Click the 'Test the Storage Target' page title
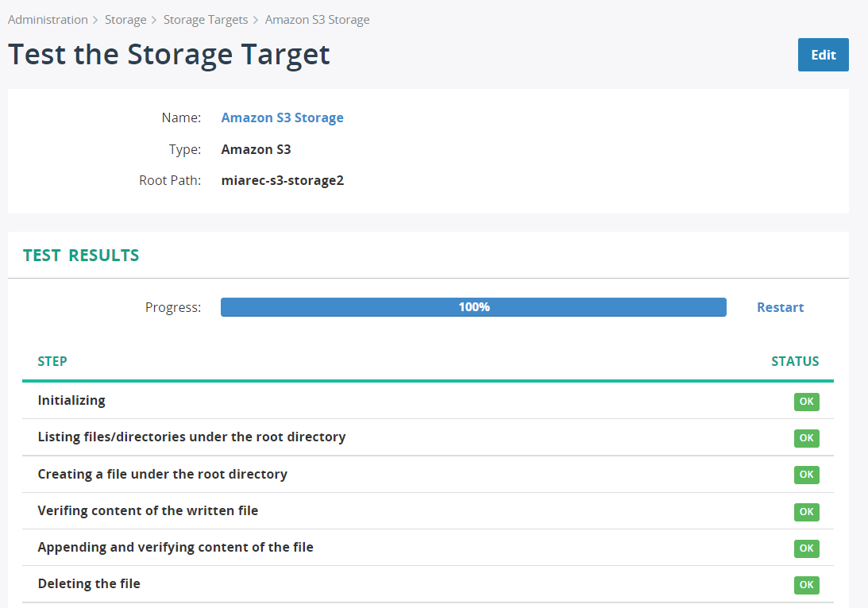Screen dimensions: 868x608 [x=169, y=55]
